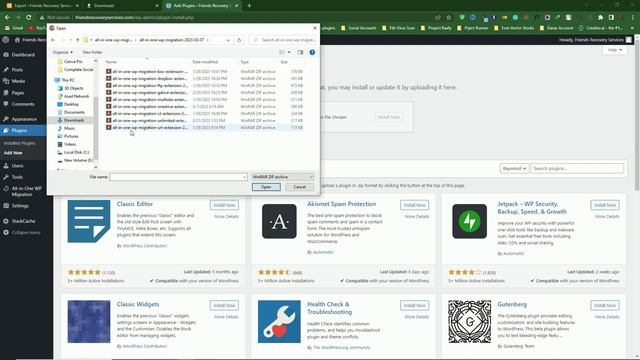The image size is (640, 360).
Task: Open the Keyword search type dropdown
Action: pyautogui.click(x=514, y=168)
